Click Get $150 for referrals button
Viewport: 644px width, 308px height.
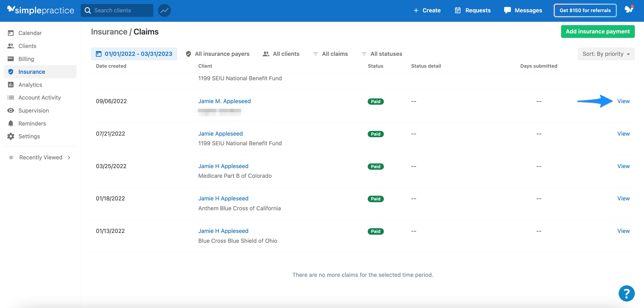[585, 10]
